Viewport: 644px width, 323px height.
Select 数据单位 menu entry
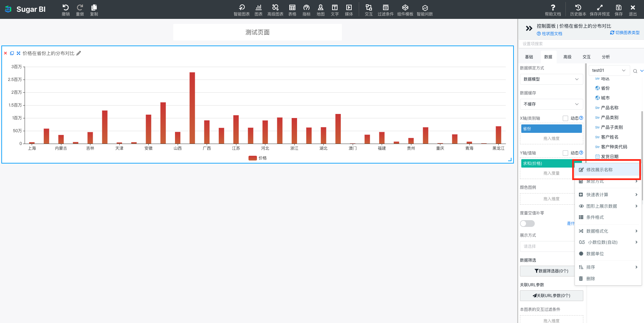(x=608, y=254)
